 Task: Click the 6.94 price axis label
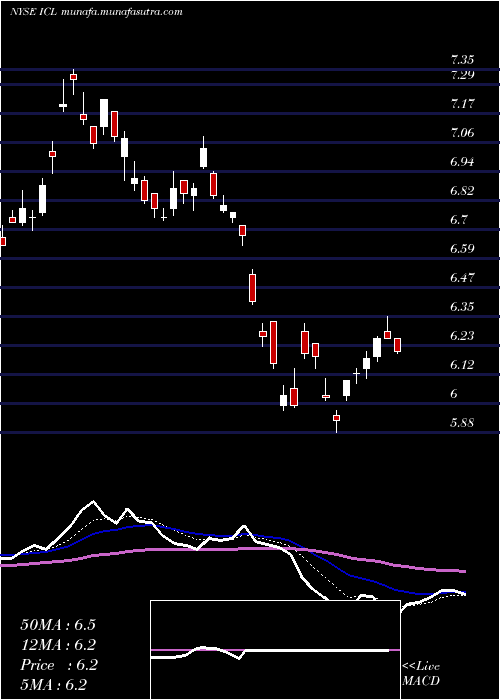pos(462,162)
